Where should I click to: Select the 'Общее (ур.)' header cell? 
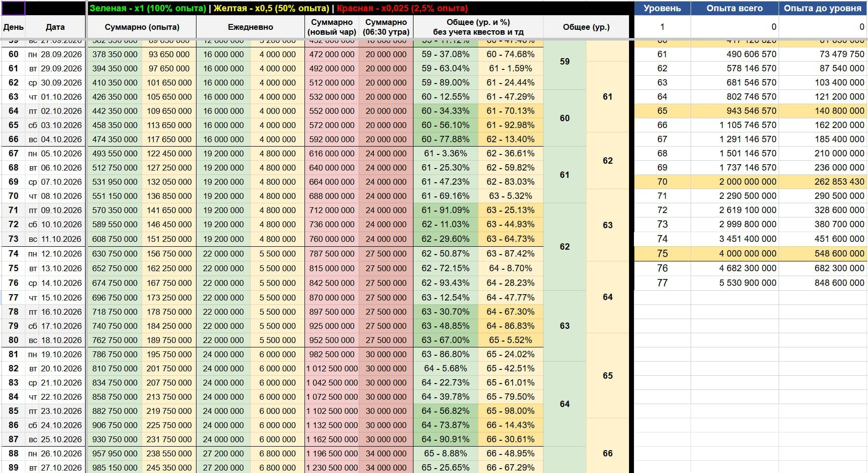(586, 27)
